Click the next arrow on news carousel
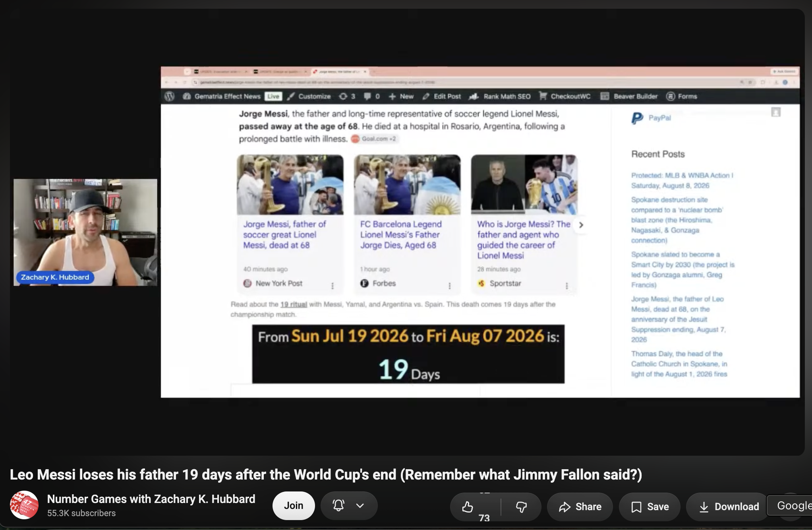 (x=581, y=225)
